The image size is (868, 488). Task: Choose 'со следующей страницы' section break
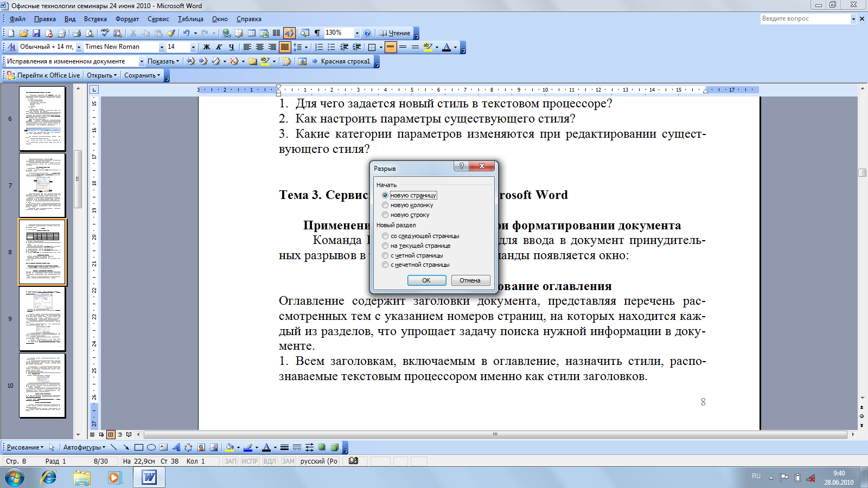(421, 236)
